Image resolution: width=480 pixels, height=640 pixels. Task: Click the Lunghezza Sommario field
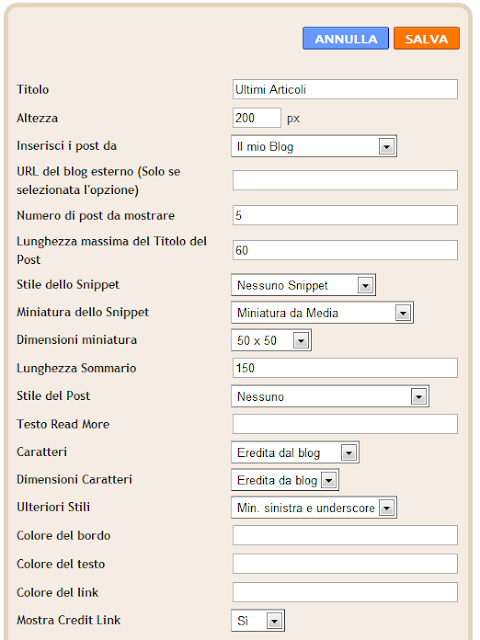click(345, 368)
